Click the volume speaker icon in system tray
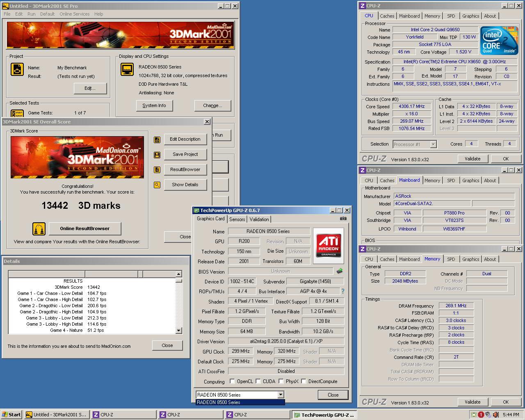Image resolution: width=525 pixels, height=420 pixels. point(495,415)
